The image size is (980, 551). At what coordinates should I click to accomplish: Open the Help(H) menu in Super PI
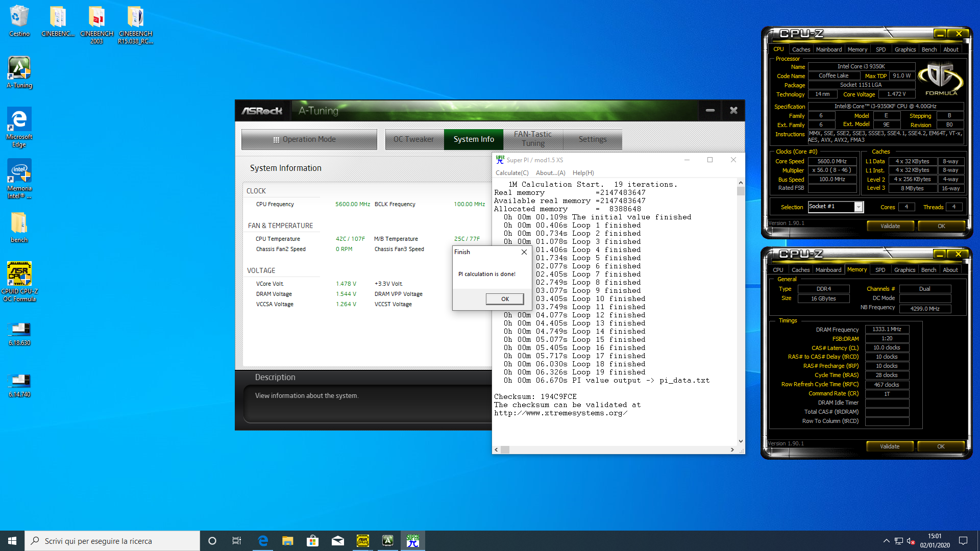(583, 173)
